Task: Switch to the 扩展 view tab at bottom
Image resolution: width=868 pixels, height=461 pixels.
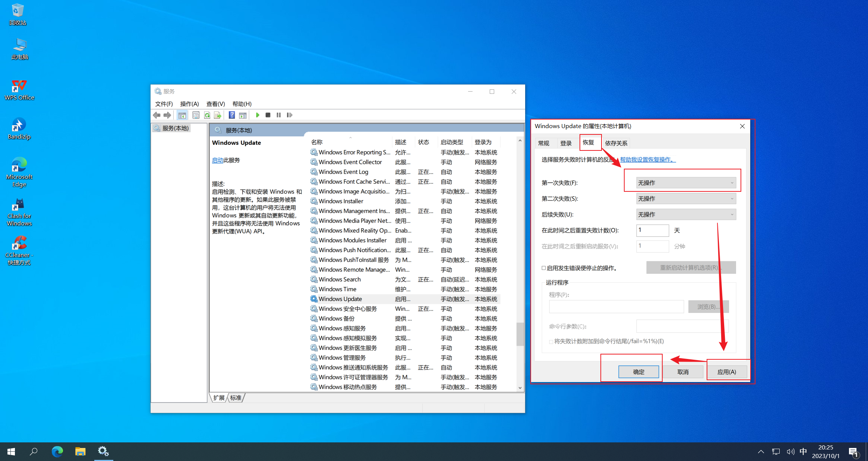Action: (219, 398)
